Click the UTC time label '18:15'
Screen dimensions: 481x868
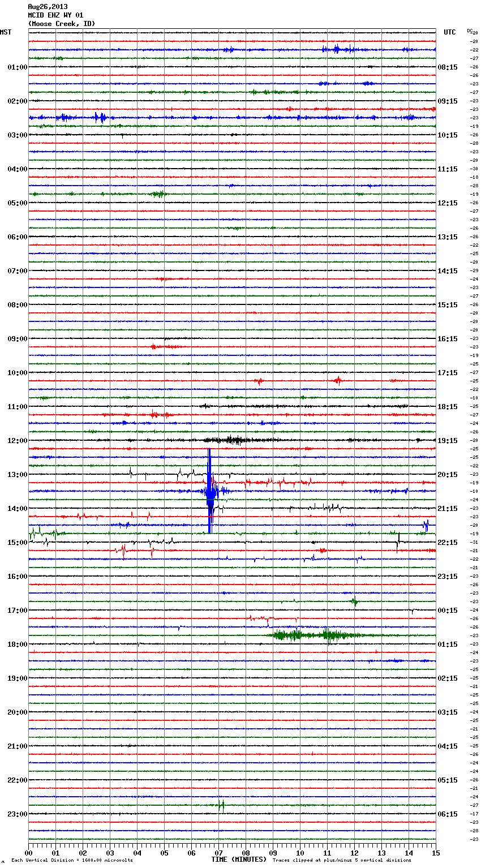(x=448, y=406)
